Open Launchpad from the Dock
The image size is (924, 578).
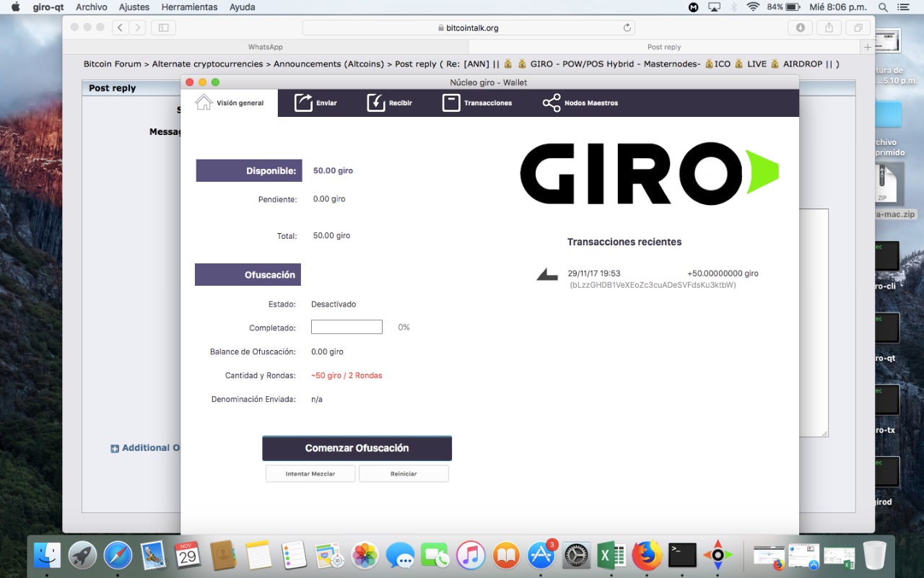tap(83, 556)
